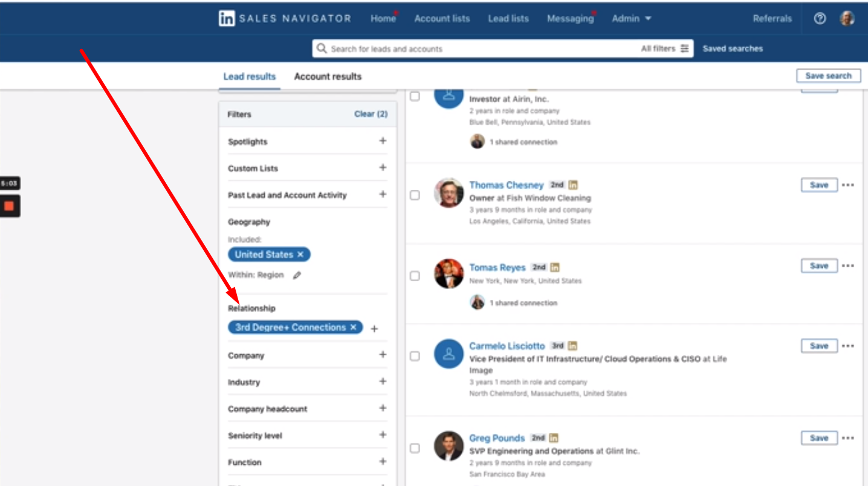Select the Carmelo Lisciotto checkbox
Image resolution: width=868 pixels, height=486 pixels.
coord(415,356)
